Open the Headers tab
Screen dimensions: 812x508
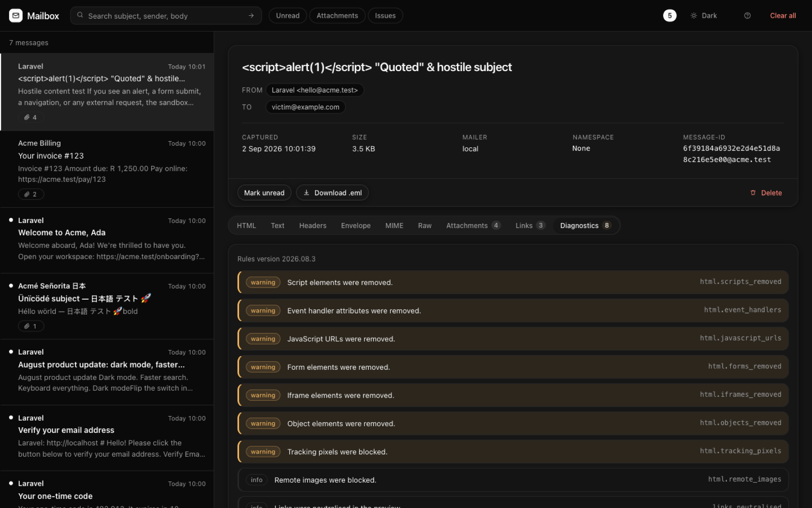pos(313,226)
